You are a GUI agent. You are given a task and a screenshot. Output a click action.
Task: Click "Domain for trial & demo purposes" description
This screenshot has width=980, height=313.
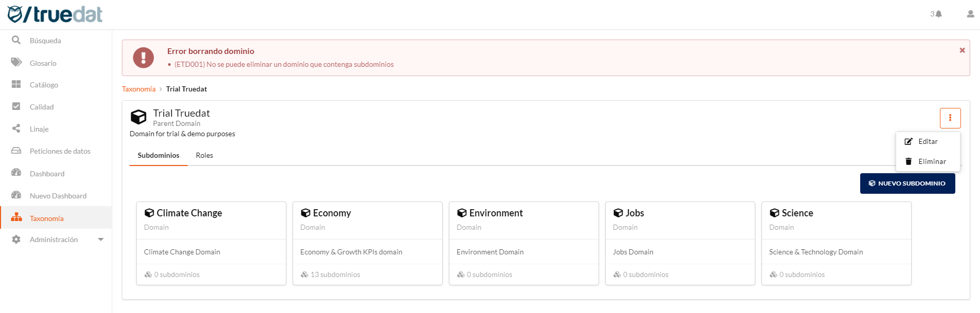click(183, 134)
